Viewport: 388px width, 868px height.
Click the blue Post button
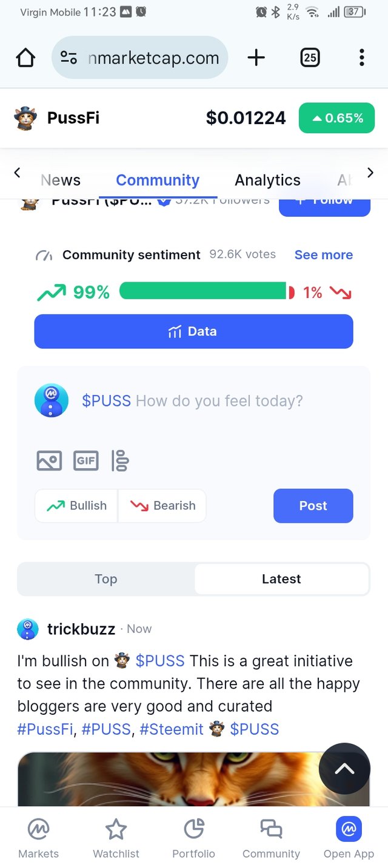(x=313, y=506)
